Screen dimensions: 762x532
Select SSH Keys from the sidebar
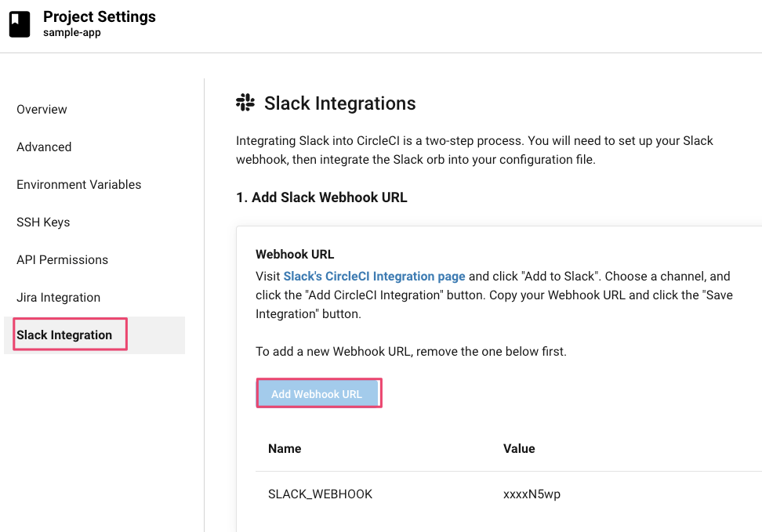point(43,223)
